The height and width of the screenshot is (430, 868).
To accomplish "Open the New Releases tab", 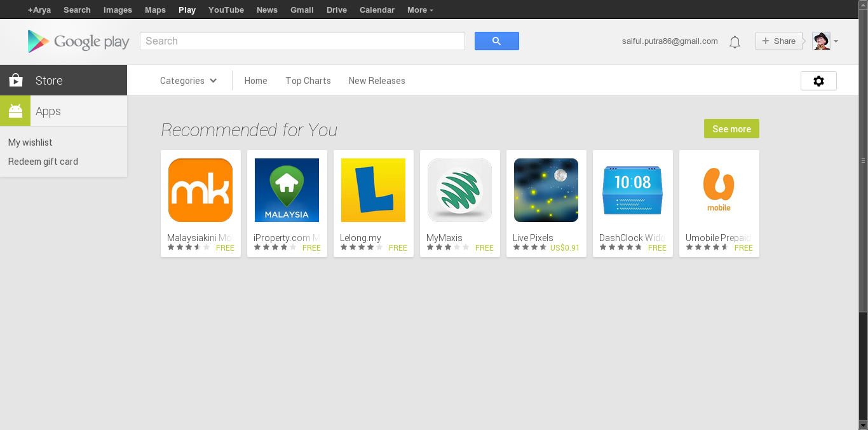I will tap(376, 80).
